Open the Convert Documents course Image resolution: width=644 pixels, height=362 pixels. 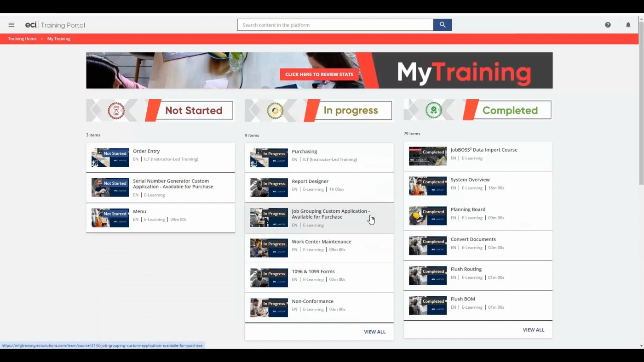[x=478, y=246]
